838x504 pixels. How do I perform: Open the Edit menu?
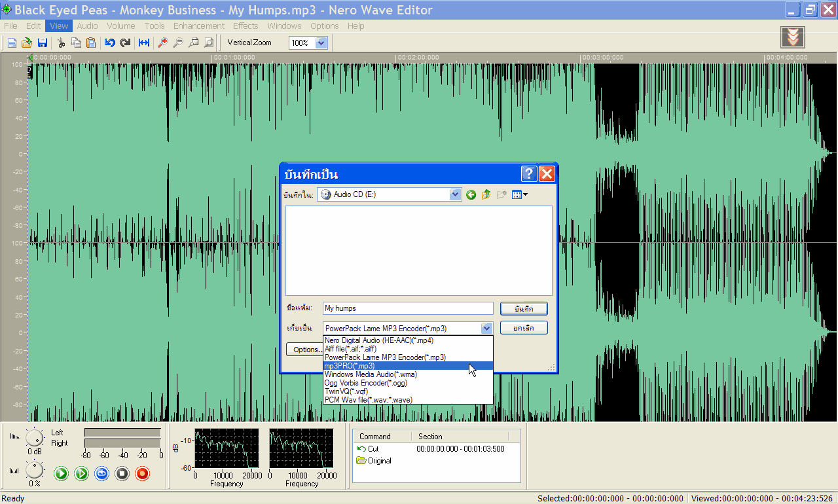coord(33,26)
